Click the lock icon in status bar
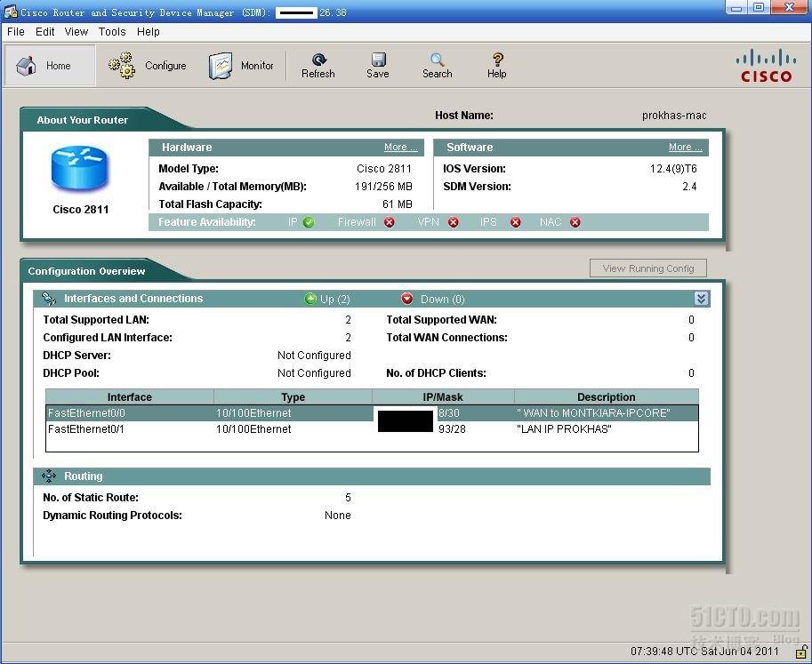The image size is (812, 664). tap(801, 651)
